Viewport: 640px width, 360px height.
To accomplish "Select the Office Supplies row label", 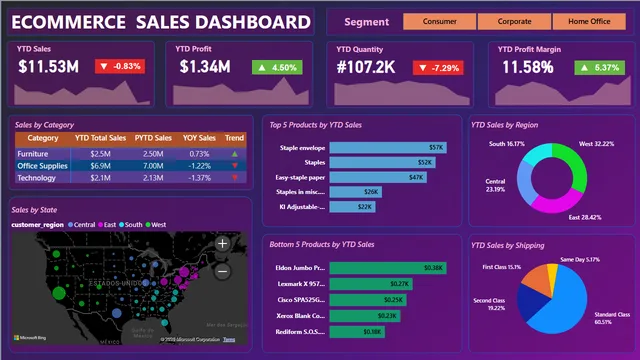I will [42, 166].
